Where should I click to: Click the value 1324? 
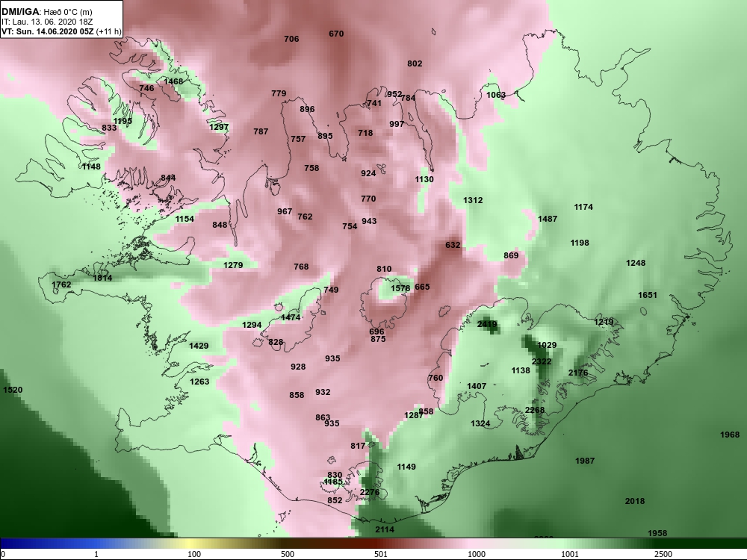[x=480, y=424]
